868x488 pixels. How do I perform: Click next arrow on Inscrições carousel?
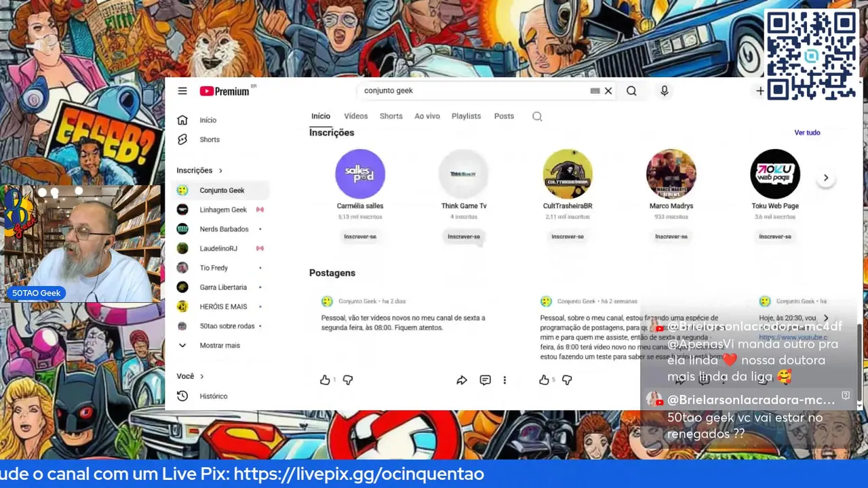pos(825,178)
